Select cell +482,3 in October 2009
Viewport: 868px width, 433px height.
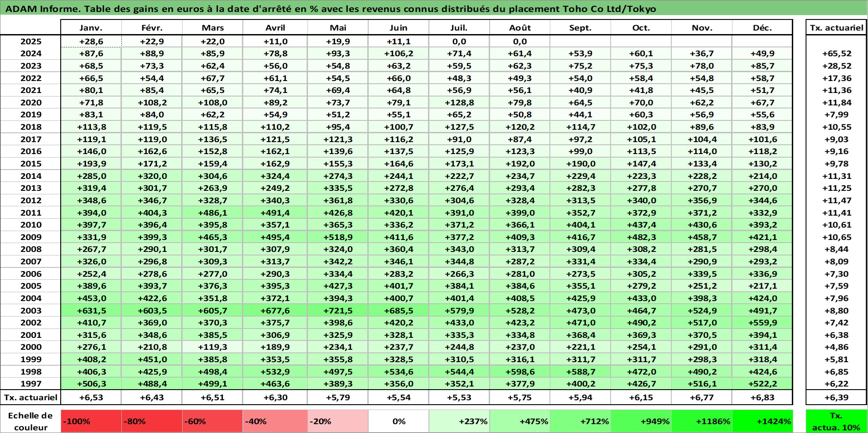point(641,237)
